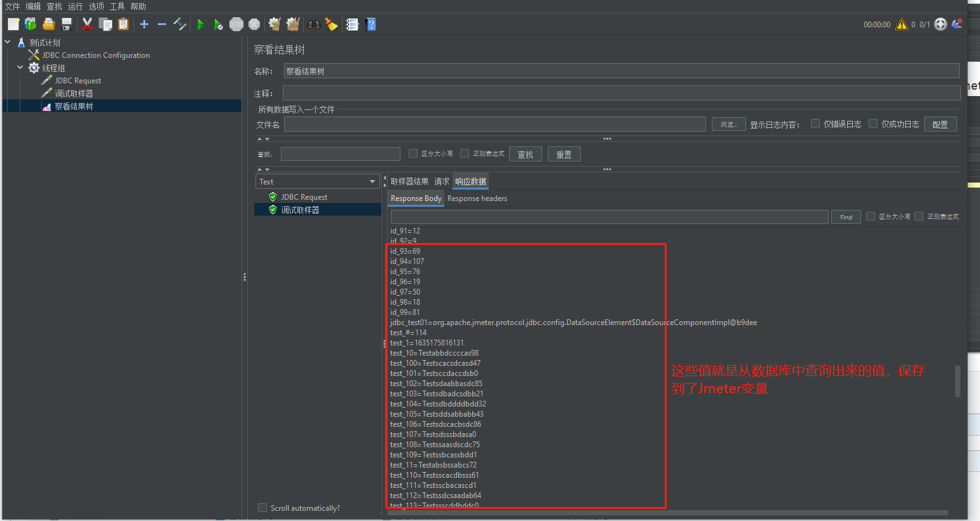Click the shutdown X circle icon

click(x=254, y=24)
